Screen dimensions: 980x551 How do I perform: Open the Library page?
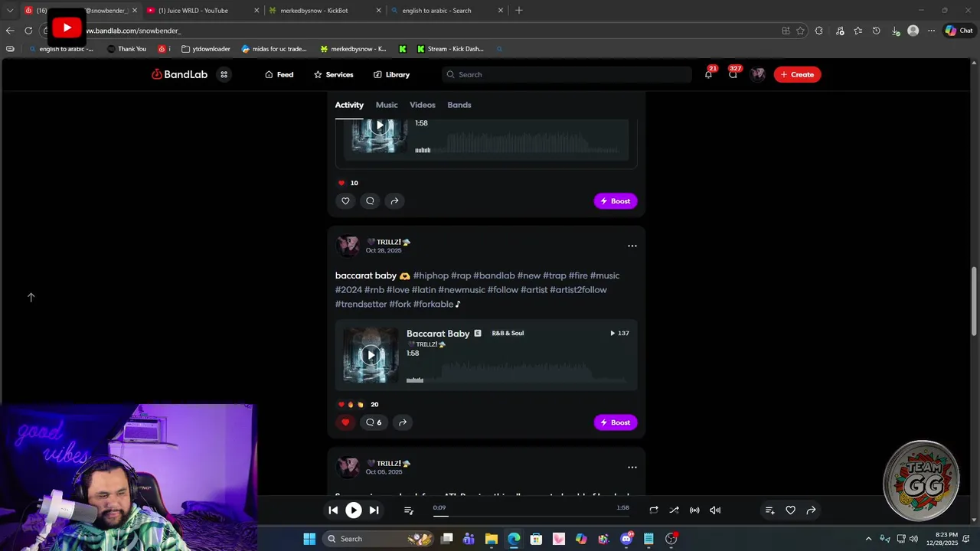pyautogui.click(x=391, y=74)
